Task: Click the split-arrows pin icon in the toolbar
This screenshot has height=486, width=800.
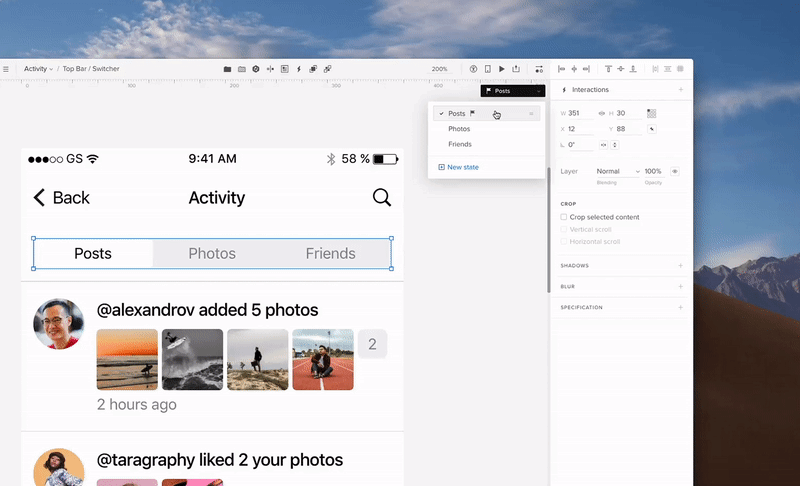Action: 270,69
